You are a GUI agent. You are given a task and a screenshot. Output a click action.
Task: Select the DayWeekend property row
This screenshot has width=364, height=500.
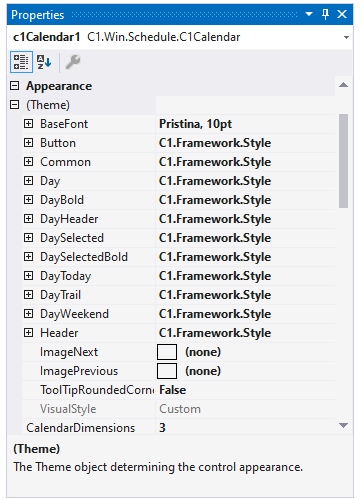pyautogui.click(x=179, y=314)
